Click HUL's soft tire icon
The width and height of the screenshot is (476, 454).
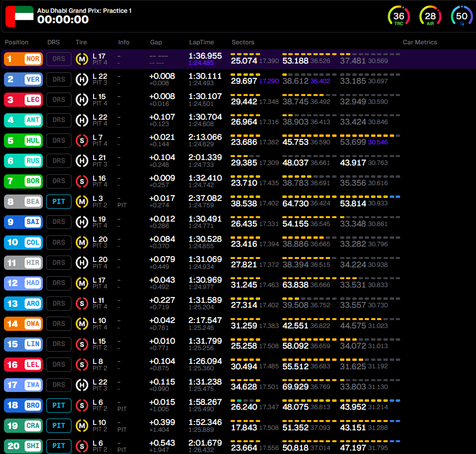click(x=82, y=140)
